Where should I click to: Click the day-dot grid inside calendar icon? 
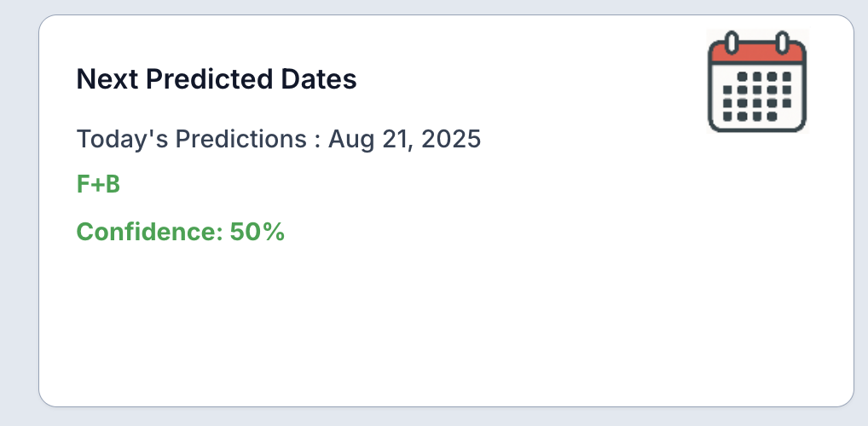757,96
